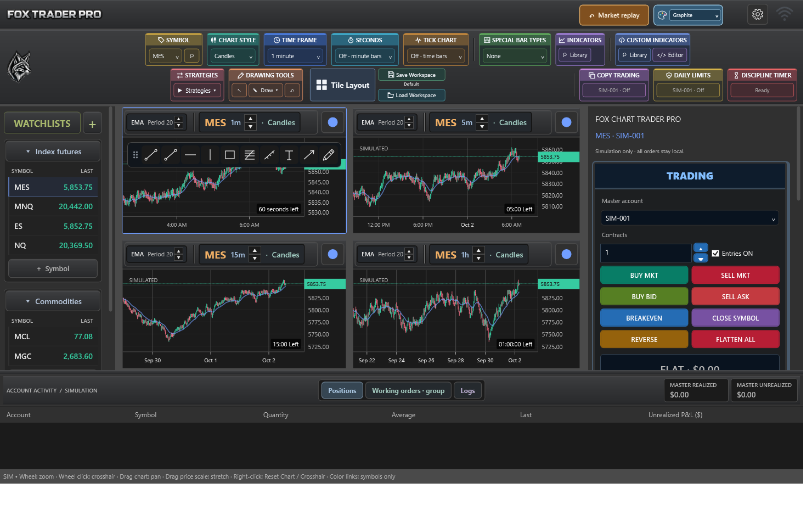
Task: Open the Time Frame 1 minute dropdown
Action: [x=295, y=56]
